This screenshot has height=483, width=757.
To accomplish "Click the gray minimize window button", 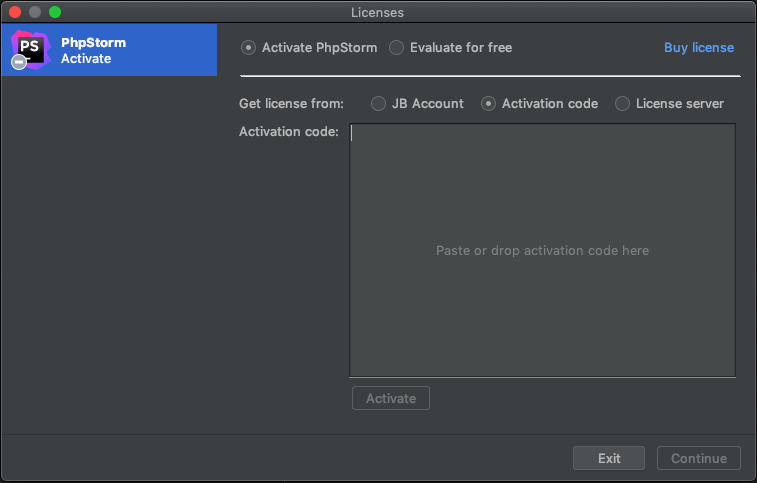I will click(35, 12).
